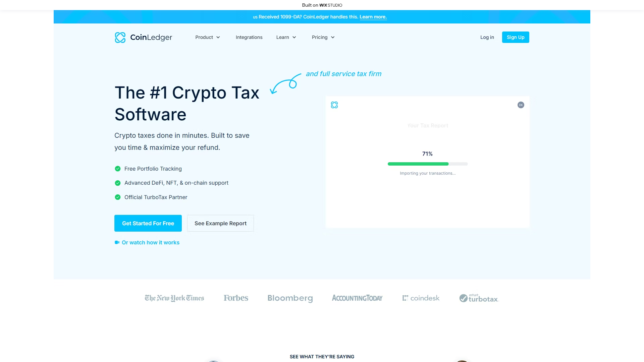Image resolution: width=644 pixels, height=362 pixels.
Task: Open the Integrations page
Action: pyautogui.click(x=249, y=37)
